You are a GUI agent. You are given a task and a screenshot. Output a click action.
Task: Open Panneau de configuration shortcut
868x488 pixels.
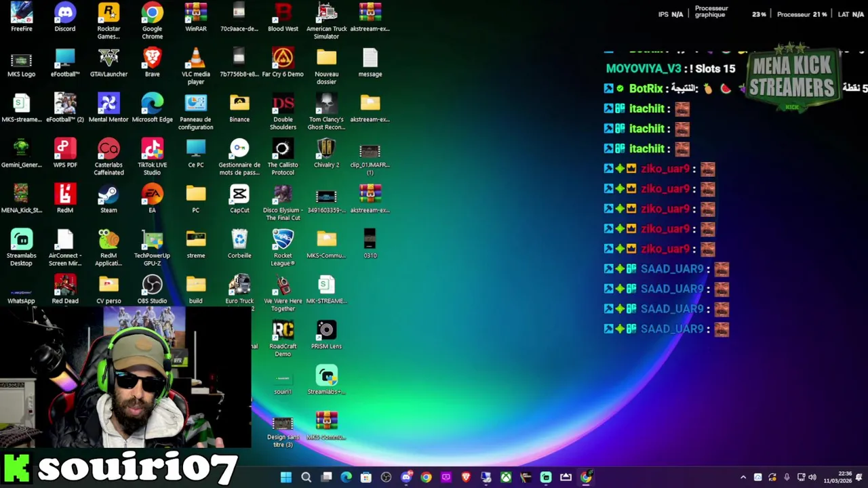(x=196, y=111)
